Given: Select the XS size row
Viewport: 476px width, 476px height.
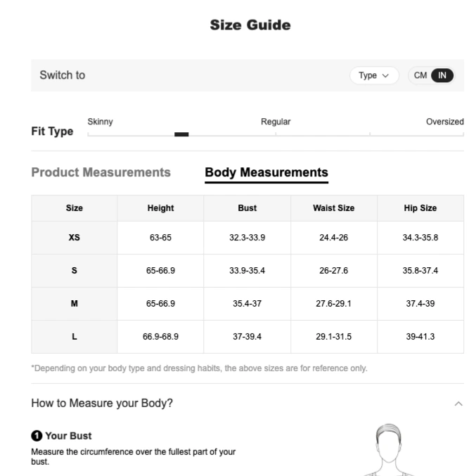Looking at the screenshot, I should (247, 238).
